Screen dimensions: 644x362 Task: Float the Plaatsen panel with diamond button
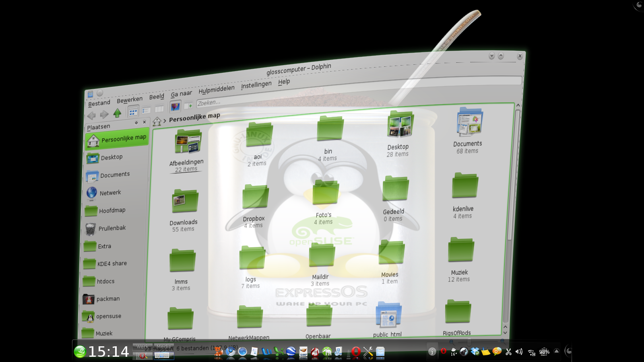[136, 123]
